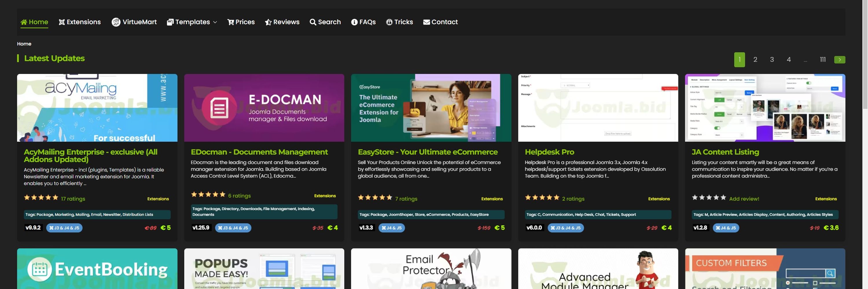Click the Home breadcrumb link
This screenshot has width=868, height=289.
coord(24,44)
